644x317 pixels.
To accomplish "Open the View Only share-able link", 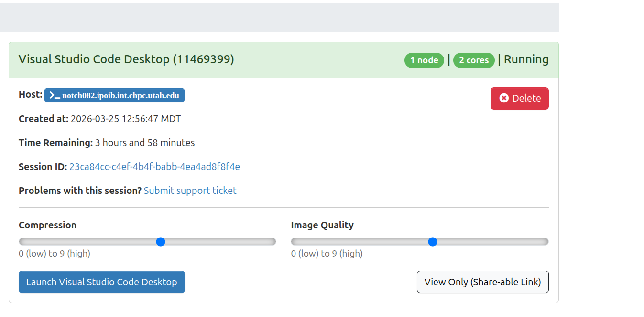I will [x=482, y=282].
